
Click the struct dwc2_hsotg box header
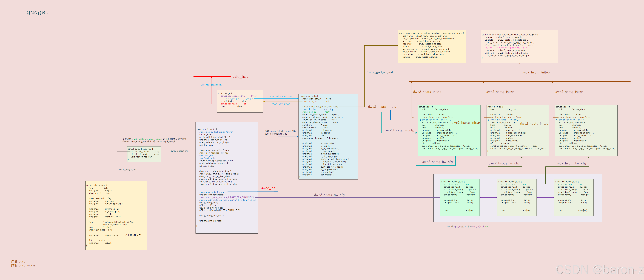[x=207, y=129]
